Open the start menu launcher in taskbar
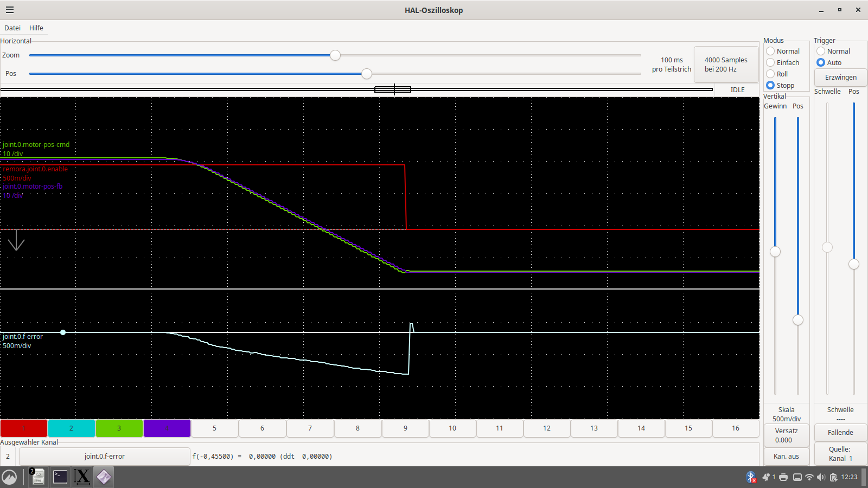The image size is (868, 488). 9,477
